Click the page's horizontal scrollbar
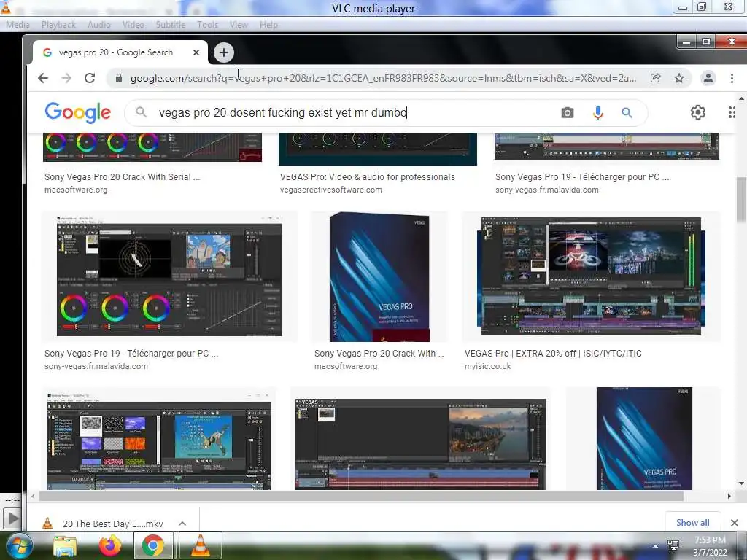The image size is (747, 560). coord(360,496)
